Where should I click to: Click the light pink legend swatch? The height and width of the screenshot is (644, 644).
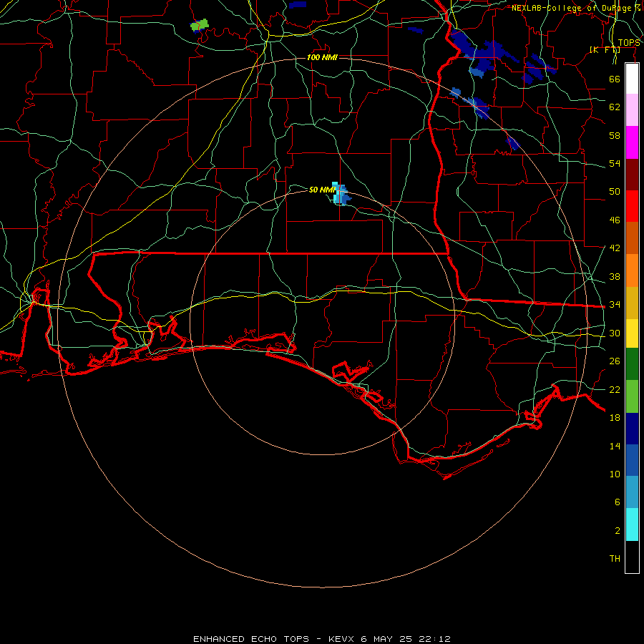click(632, 109)
